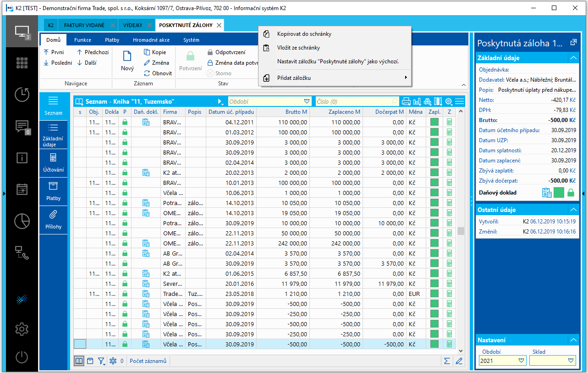Collapse the Základní údaje section
588x373 pixels.
click(x=573, y=58)
